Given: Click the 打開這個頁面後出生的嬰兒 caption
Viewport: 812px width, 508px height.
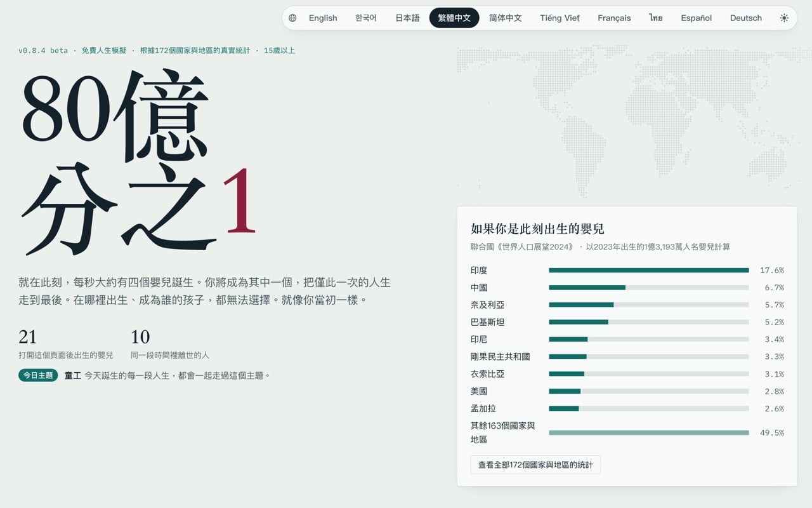Looking at the screenshot, I should tap(66, 355).
